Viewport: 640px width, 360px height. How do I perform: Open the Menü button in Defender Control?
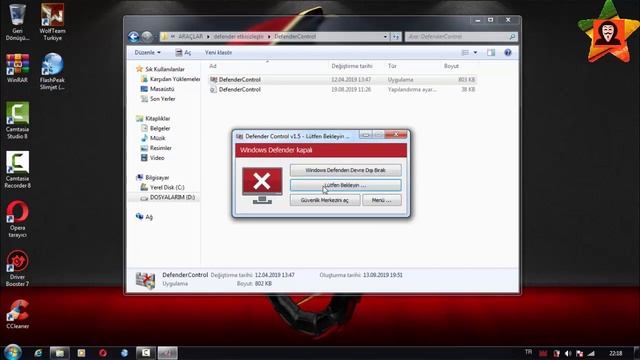(x=382, y=200)
